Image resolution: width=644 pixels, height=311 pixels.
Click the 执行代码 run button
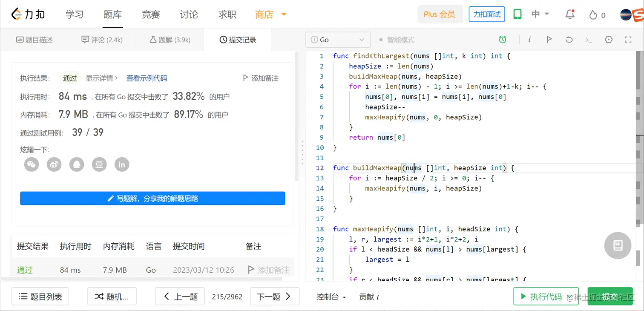(x=546, y=297)
